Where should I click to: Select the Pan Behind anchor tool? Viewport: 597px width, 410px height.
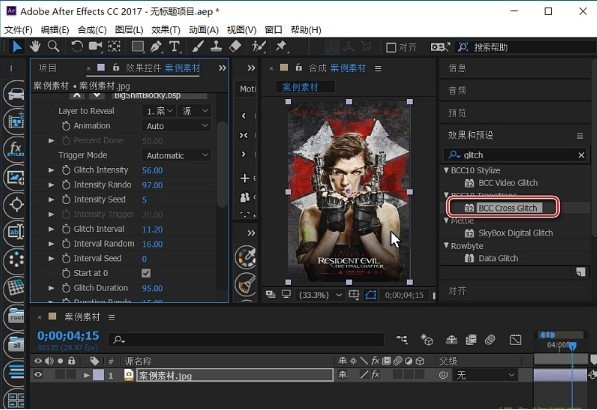114,46
